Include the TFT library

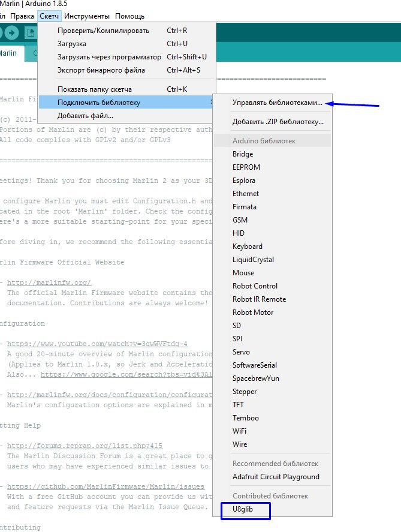[273, 405]
